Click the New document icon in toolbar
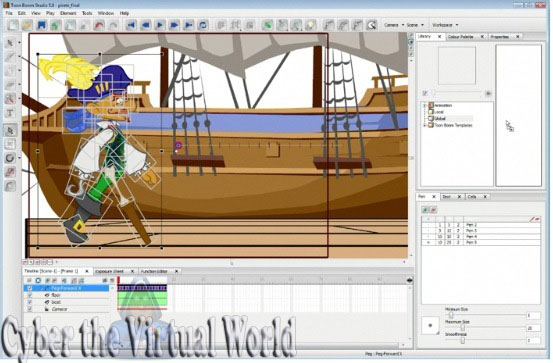Viewport: 553px width, 363px height. tap(13, 25)
